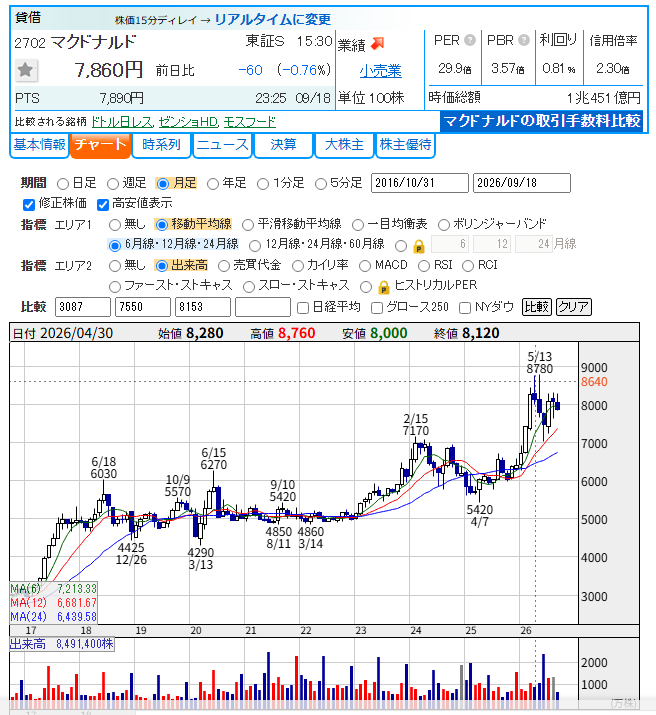Click the 比較 button
656x715 pixels.
coord(537,307)
